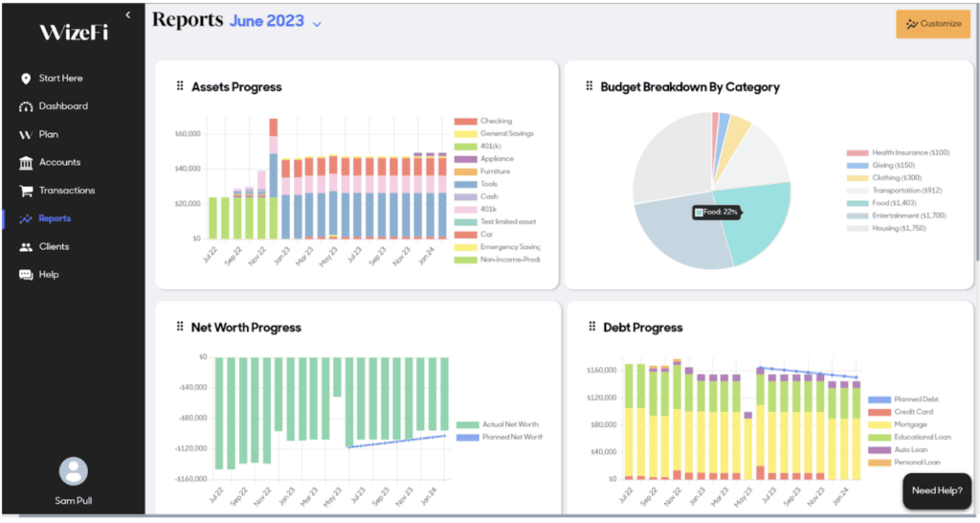Viewport: 980px width, 523px height.
Task: Click the Sam Pull profile avatar
Action: 73,471
